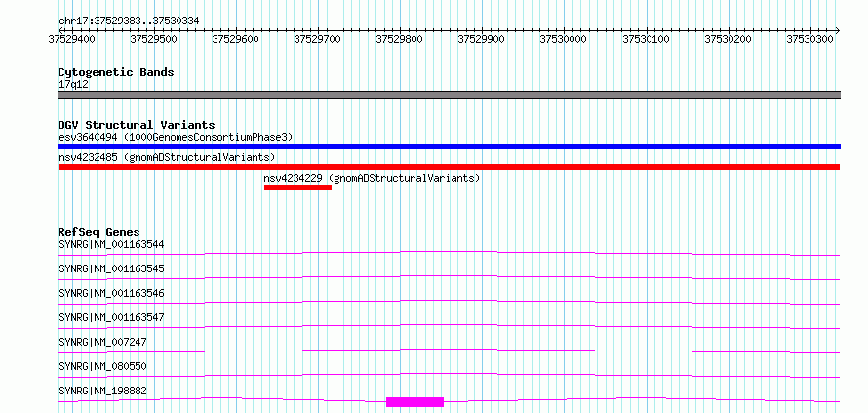Click ruler position 37529700
868x413 pixels.
(317, 39)
